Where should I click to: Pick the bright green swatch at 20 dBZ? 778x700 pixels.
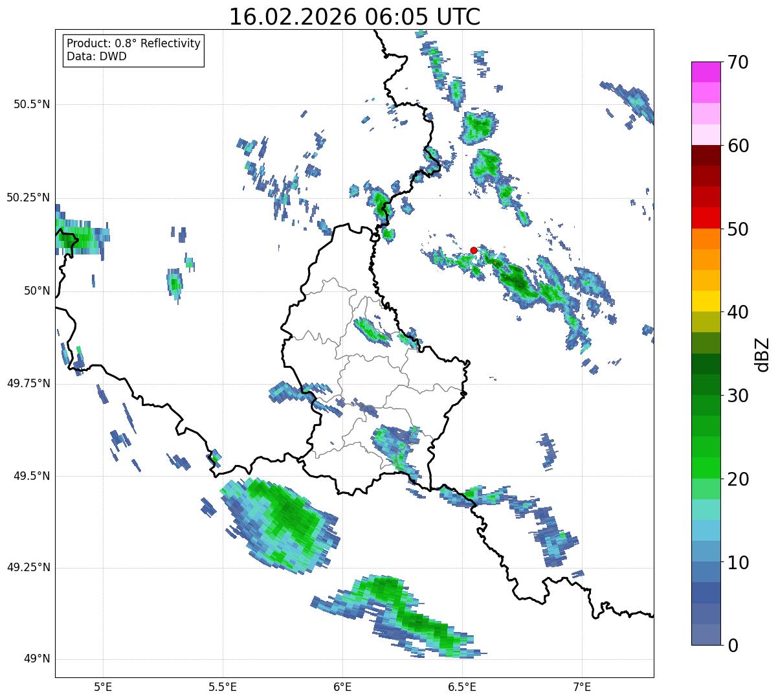706,468
